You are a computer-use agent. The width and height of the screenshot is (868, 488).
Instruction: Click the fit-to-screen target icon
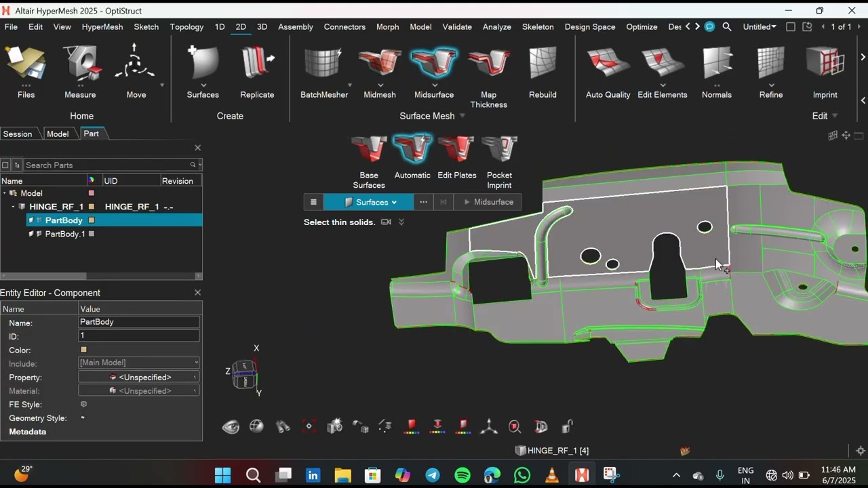click(309, 426)
